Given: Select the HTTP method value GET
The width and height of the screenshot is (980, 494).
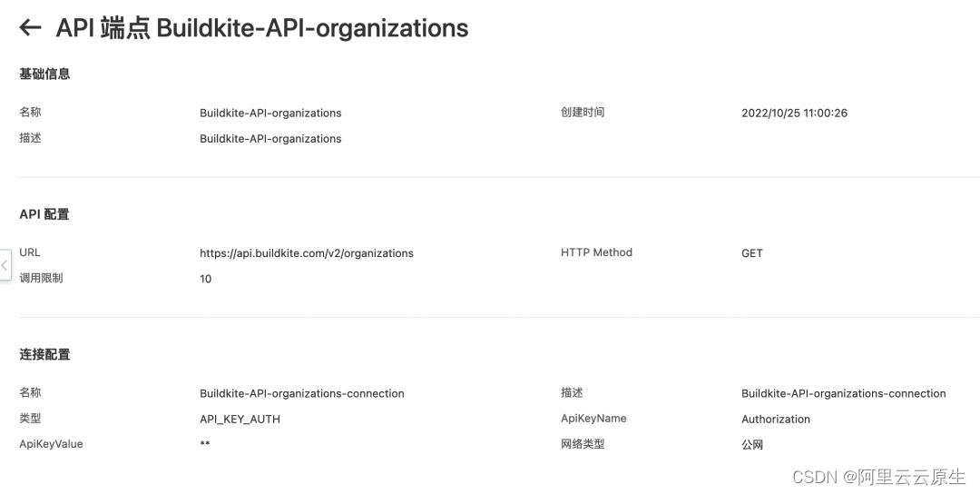Looking at the screenshot, I should (752, 253).
